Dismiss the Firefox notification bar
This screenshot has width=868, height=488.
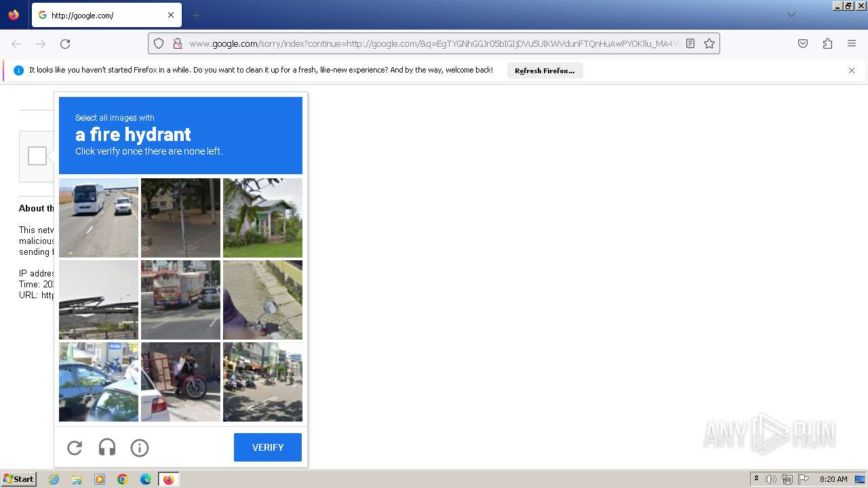[x=852, y=70]
